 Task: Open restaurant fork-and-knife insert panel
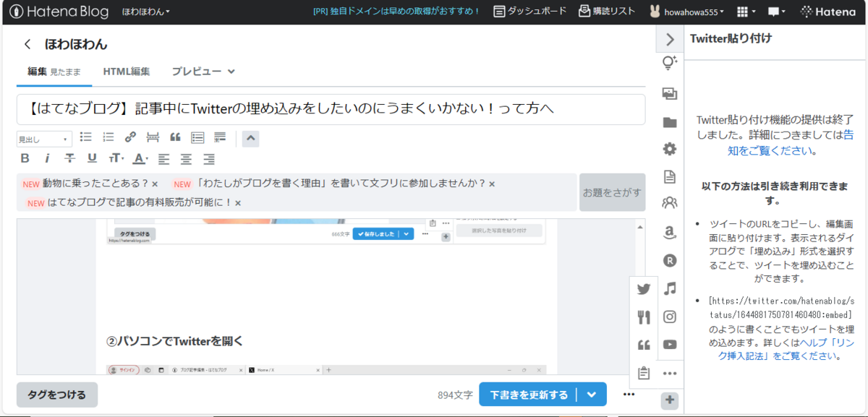pyautogui.click(x=644, y=317)
